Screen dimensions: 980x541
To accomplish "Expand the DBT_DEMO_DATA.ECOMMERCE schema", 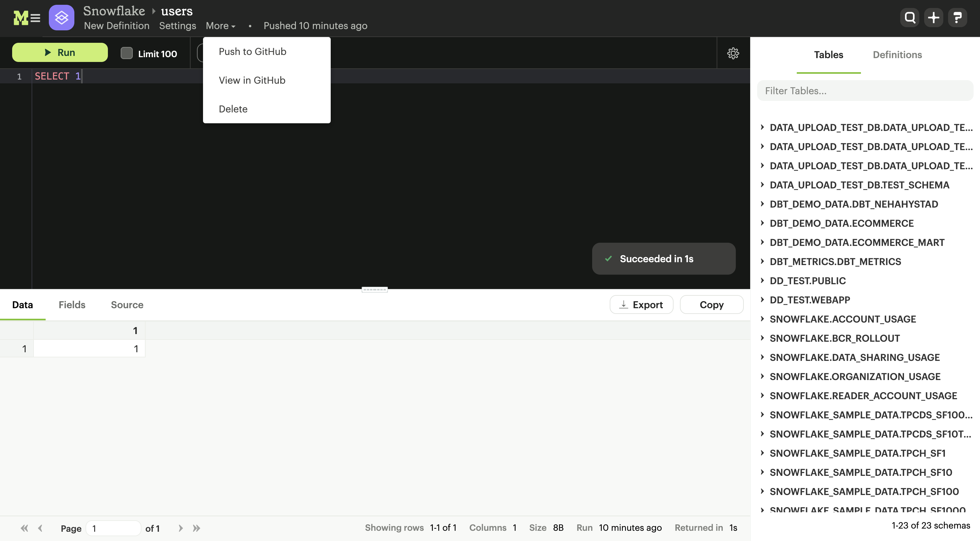I will tap(762, 223).
